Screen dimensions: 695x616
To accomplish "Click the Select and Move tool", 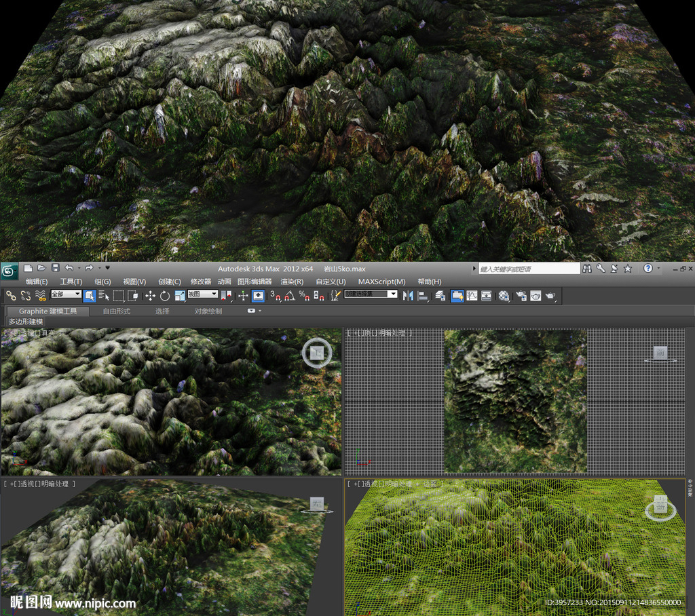I will 150,296.
